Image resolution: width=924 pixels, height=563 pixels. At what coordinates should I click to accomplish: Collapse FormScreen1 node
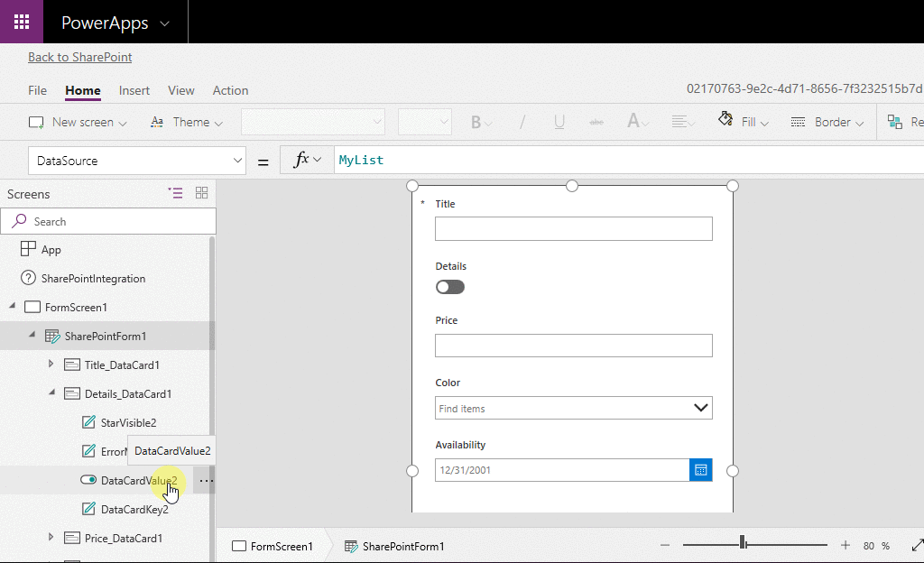click(x=13, y=306)
